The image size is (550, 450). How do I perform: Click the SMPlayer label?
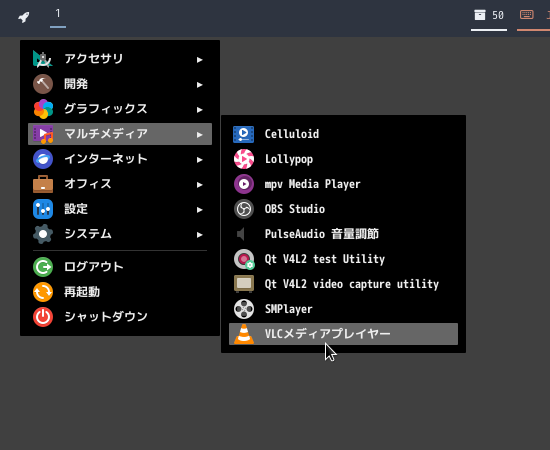[288, 309]
